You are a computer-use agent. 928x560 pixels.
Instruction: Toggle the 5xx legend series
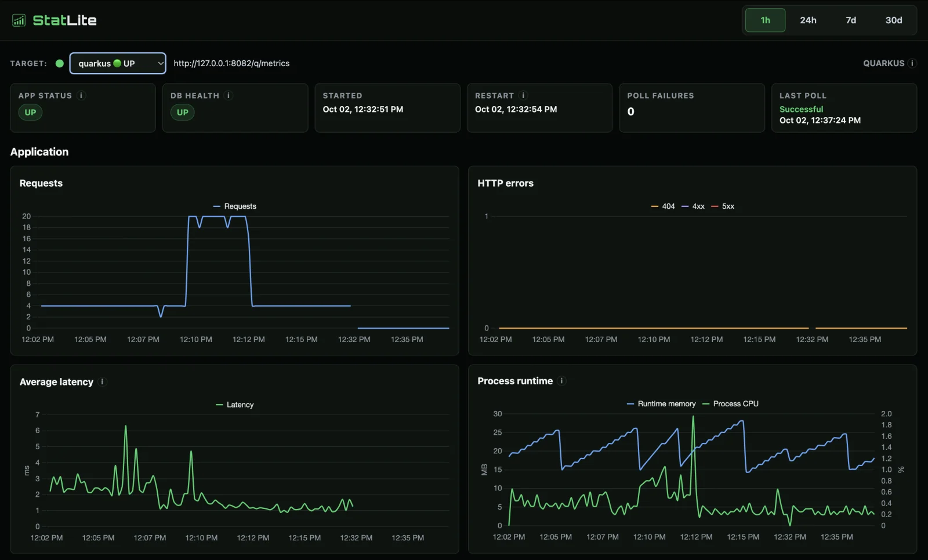tap(723, 206)
